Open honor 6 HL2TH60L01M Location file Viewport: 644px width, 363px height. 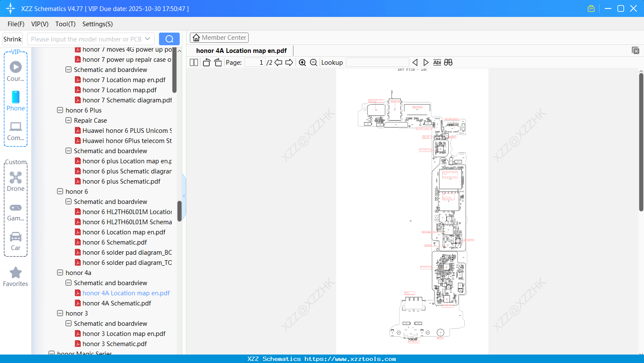coord(127,212)
